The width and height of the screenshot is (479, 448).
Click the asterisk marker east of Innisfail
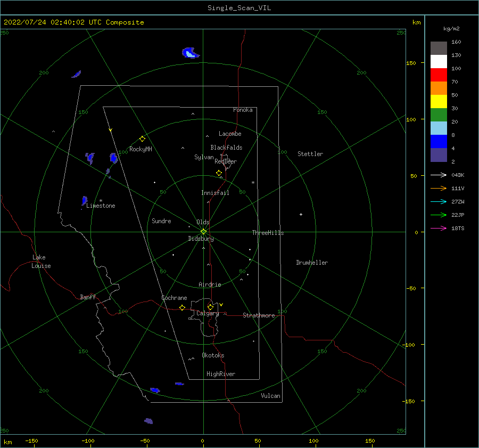tap(253, 183)
